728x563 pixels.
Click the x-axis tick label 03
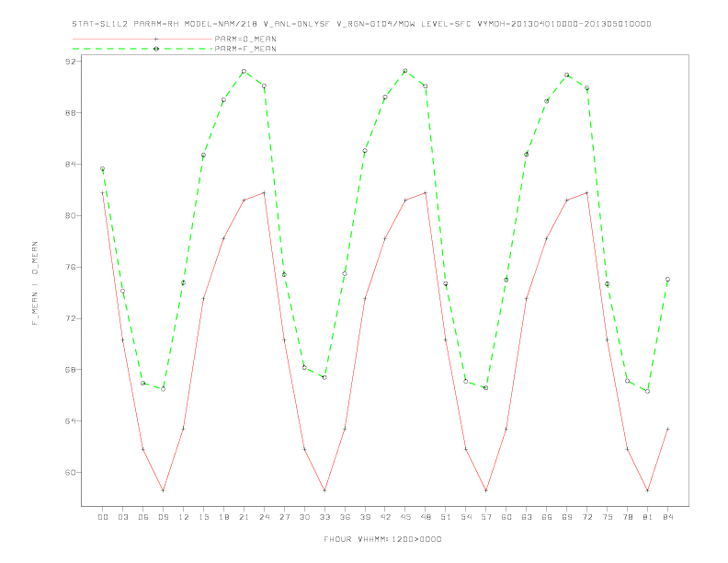[x=122, y=517]
